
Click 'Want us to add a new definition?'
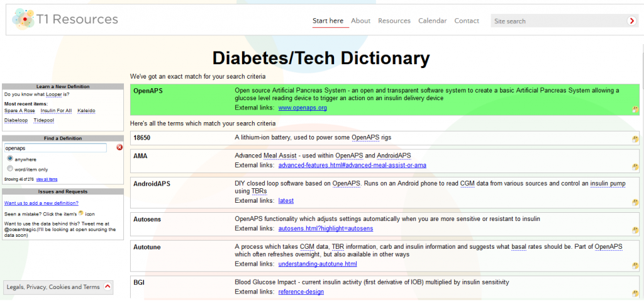point(41,203)
